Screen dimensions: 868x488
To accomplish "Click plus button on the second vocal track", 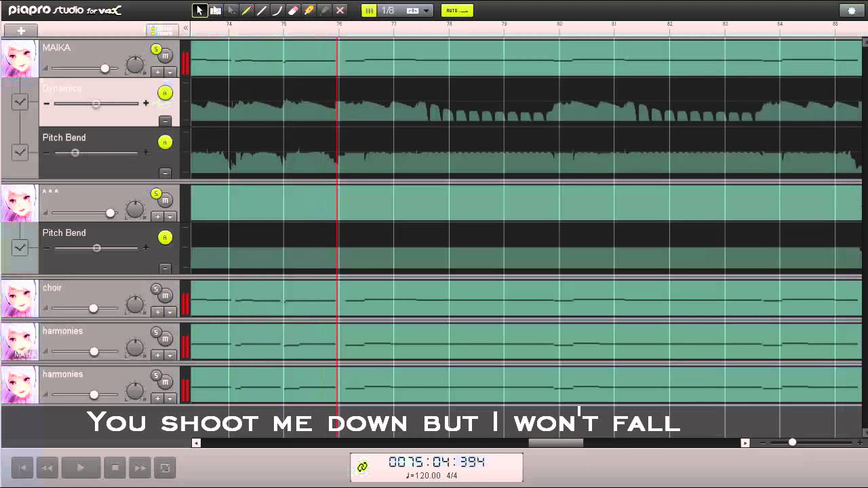I will point(157,217).
